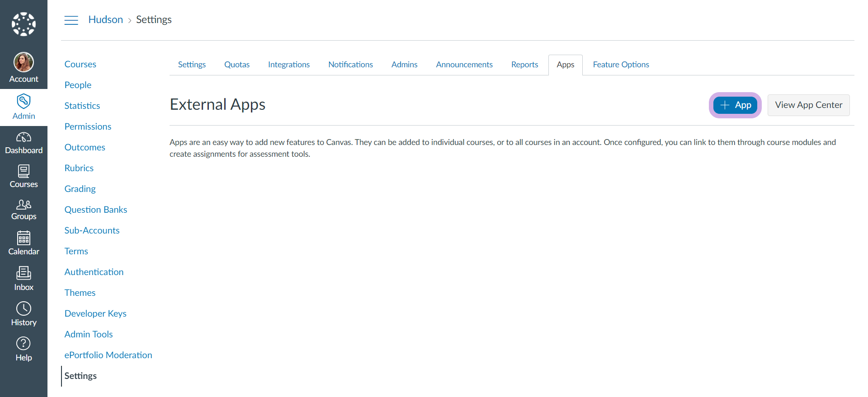Screen dimensions: 868x397
Task: Click the Canvas logo icon
Action: [24, 24]
